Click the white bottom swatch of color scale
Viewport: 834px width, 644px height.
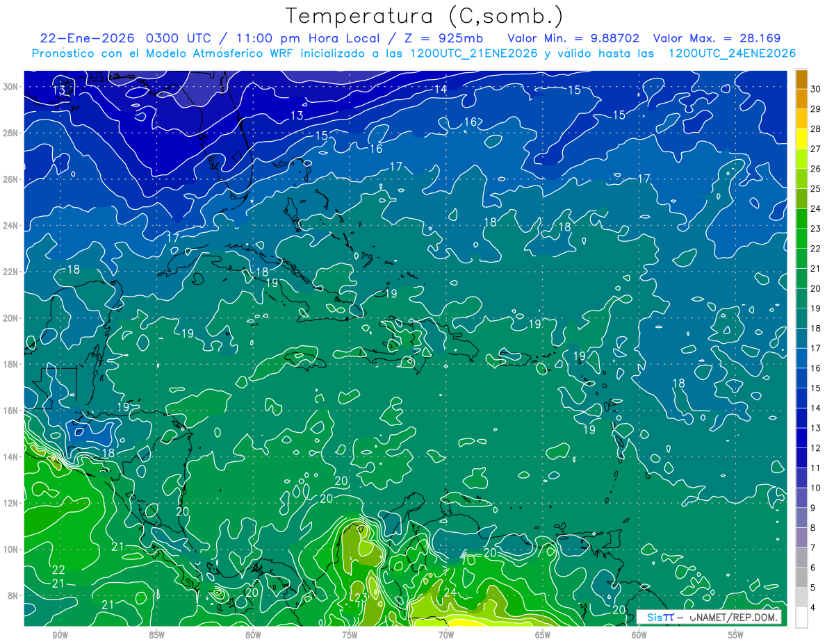[x=801, y=618]
